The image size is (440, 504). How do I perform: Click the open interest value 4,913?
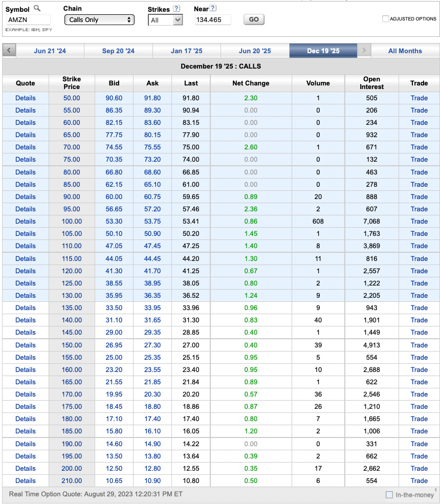point(371,345)
